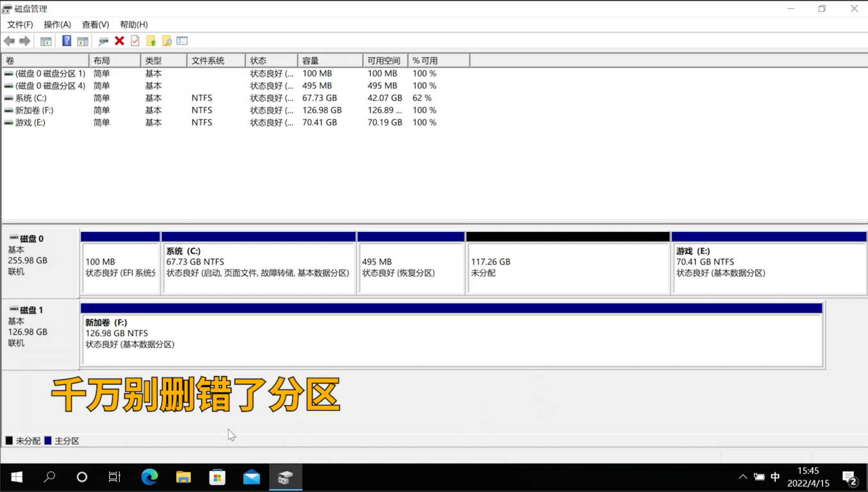Open Mail app from the taskbar
The width and height of the screenshot is (868, 492).
[252, 477]
